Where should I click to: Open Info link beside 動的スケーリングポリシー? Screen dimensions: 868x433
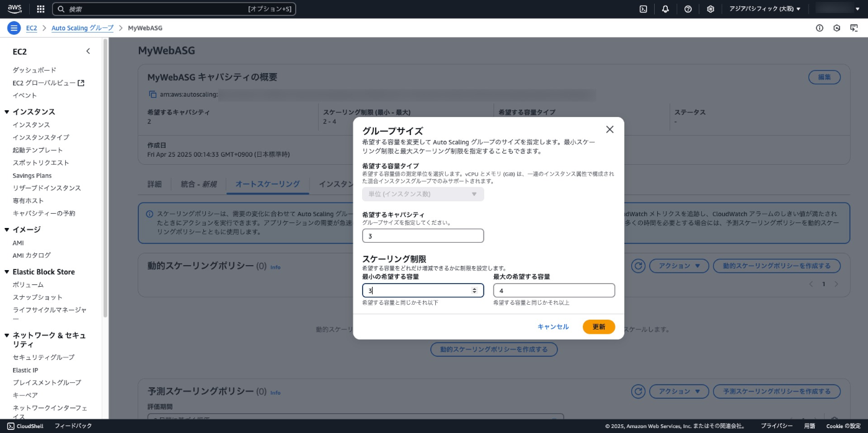[275, 267]
